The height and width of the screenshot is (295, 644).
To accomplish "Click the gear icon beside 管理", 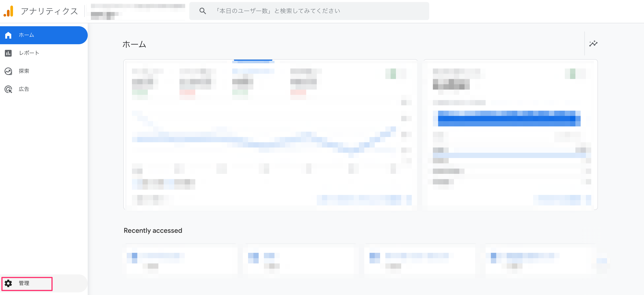I will coord(8,283).
